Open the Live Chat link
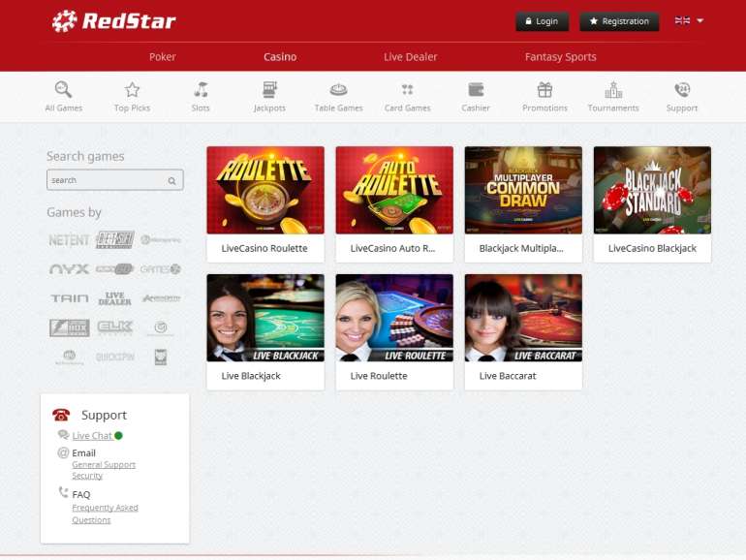Screen dimensions: 746x560 pos(92,436)
